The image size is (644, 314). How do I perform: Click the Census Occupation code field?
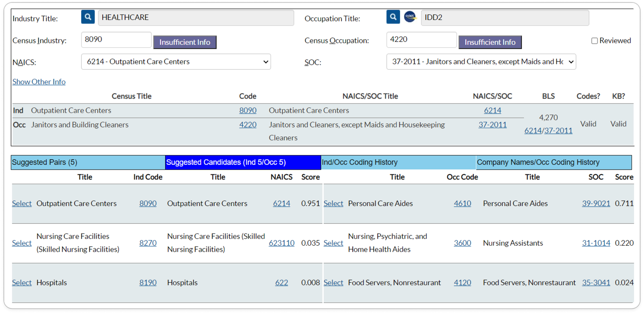coord(421,40)
